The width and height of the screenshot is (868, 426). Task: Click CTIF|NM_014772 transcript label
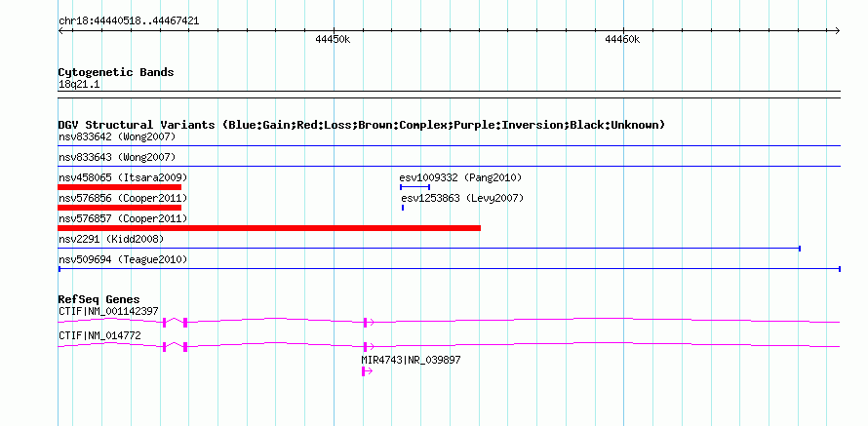99,335
